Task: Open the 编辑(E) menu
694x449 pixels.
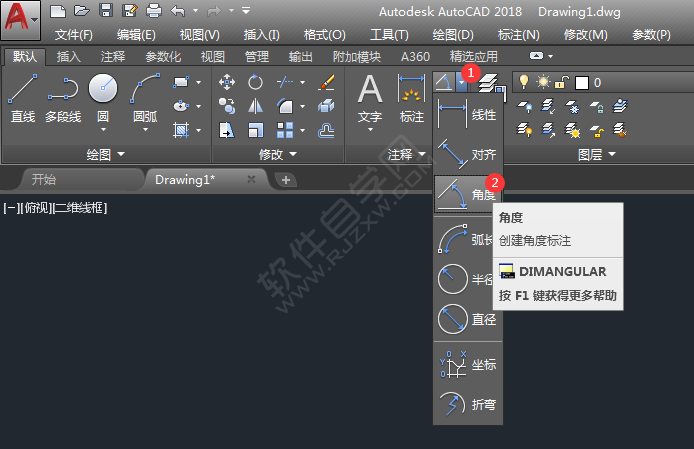Action: 136,35
